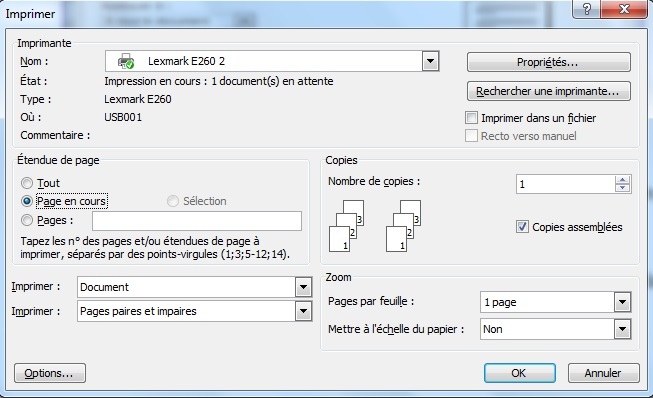
Task: Confirm printing with the OK button
Action: tap(519, 373)
